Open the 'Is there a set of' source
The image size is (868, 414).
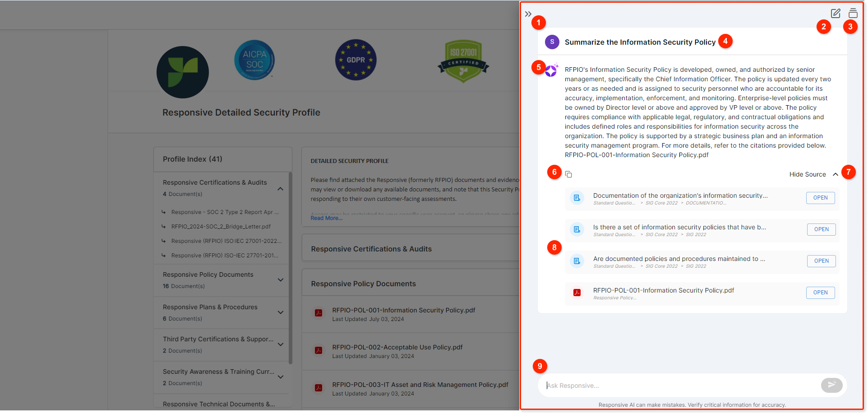tap(821, 229)
